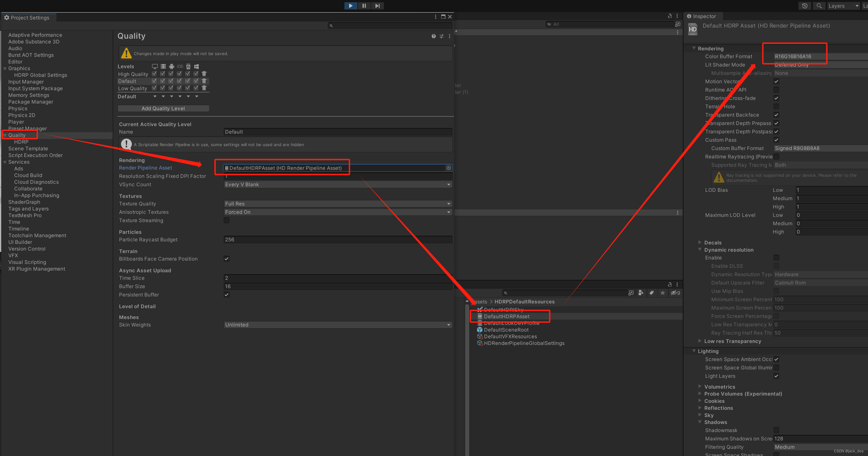Click object picker circle for Render Pipeline Asset
Image resolution: width=868 pixels, height=456 pixels.
pyautogui.click(x=448, y=168)
